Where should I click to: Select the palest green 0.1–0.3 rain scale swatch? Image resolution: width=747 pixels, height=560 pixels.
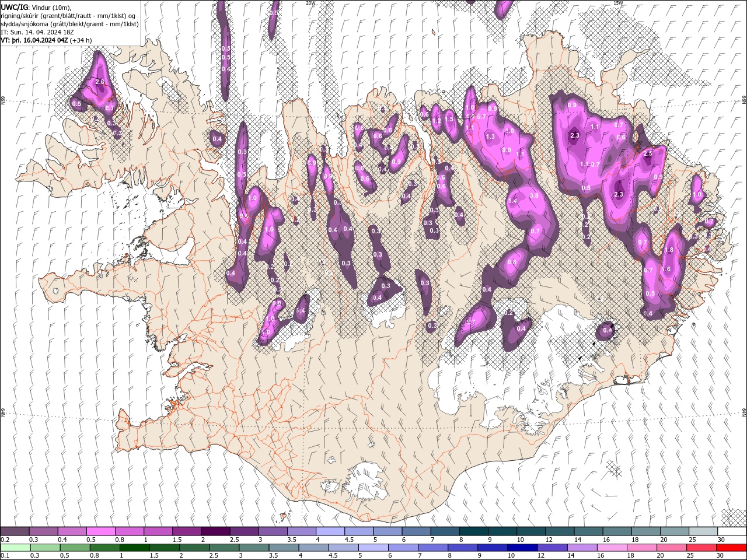pyautogui.click(x=16, y=548)
